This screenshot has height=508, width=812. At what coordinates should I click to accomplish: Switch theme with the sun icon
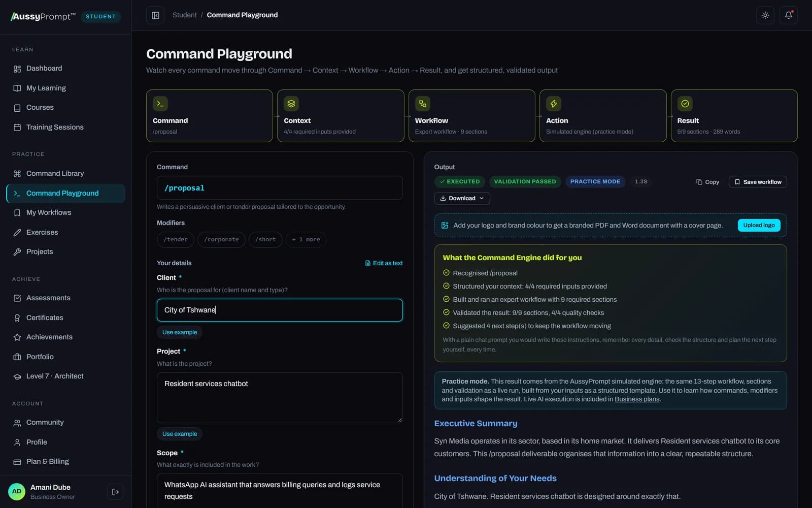(x=765, y=15)
